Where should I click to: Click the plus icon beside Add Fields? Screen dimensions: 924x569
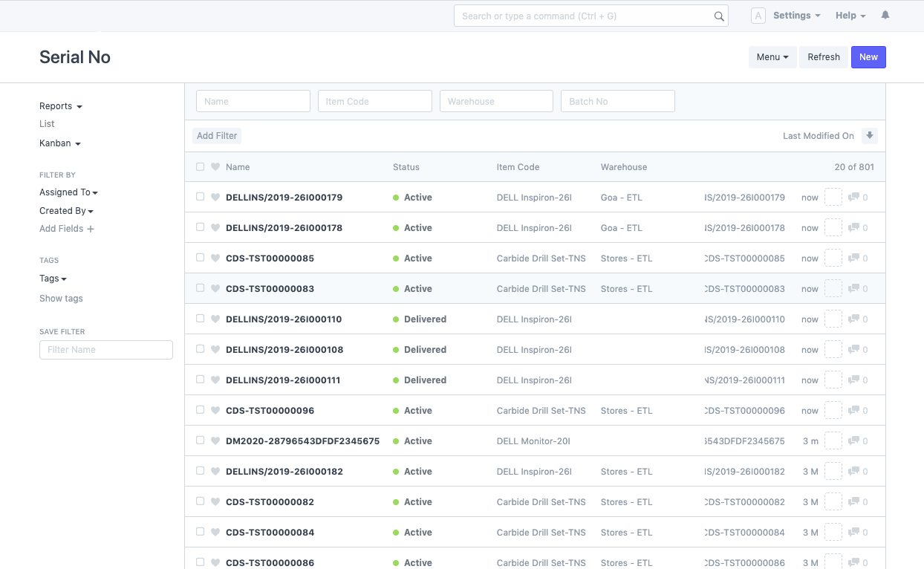[91, 230]
